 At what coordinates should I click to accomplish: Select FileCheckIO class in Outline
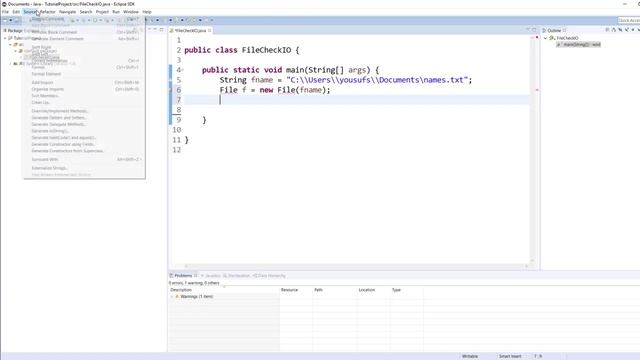567,38
